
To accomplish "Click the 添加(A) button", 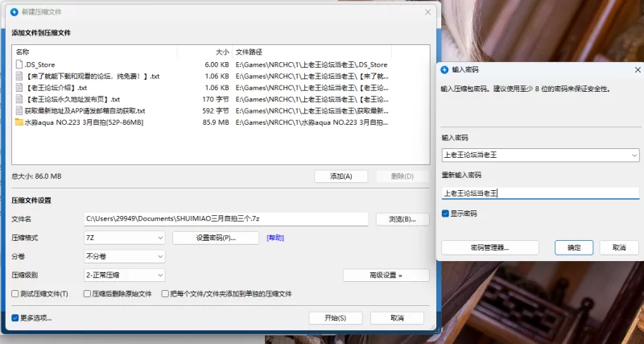I will (341, 176).
